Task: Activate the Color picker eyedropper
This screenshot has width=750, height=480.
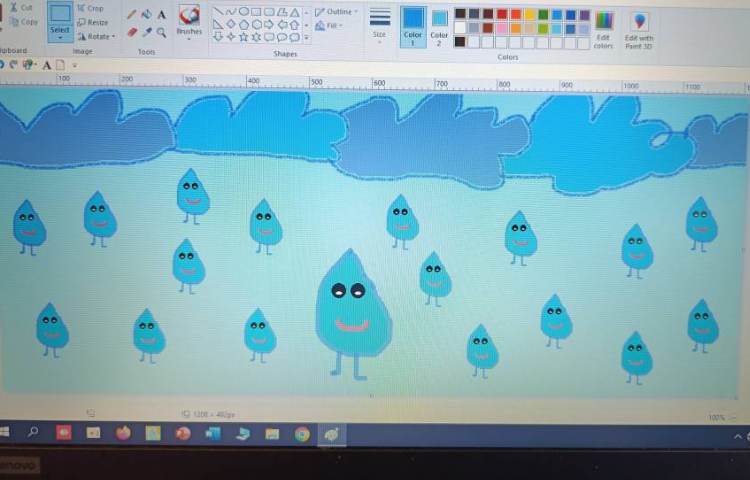Action: pyautogui.click(x=146, y=32)
